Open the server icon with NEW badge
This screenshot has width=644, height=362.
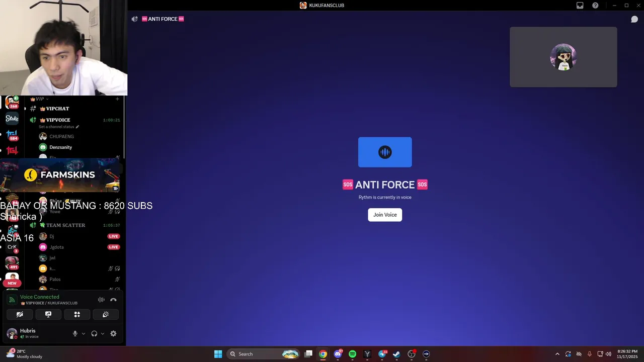(x=12, y=279)
